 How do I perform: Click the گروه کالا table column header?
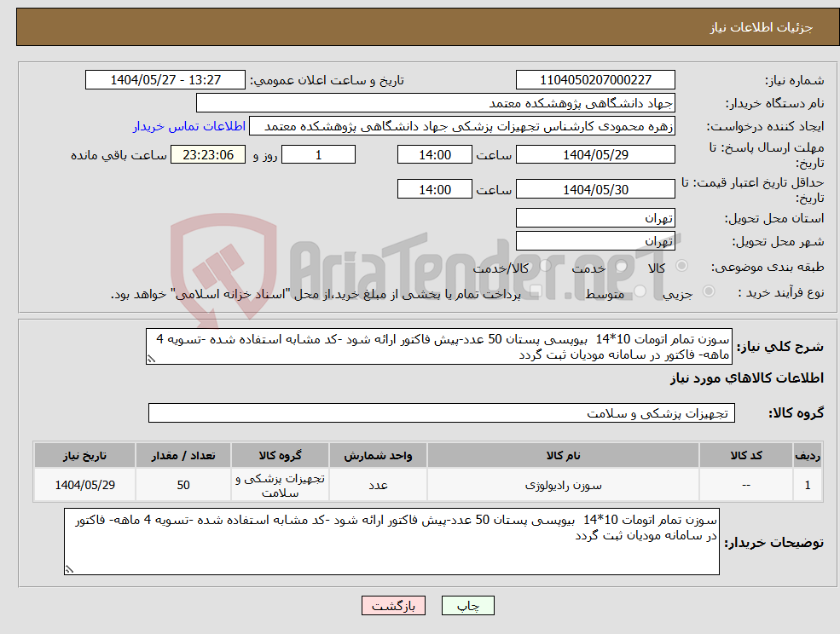280,456
